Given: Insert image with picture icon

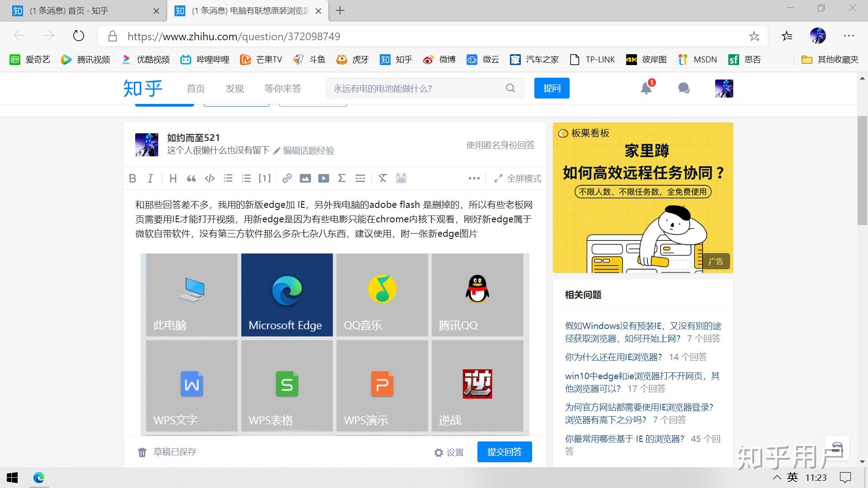Looking at the screenshot, I should (x=305, y=178).
